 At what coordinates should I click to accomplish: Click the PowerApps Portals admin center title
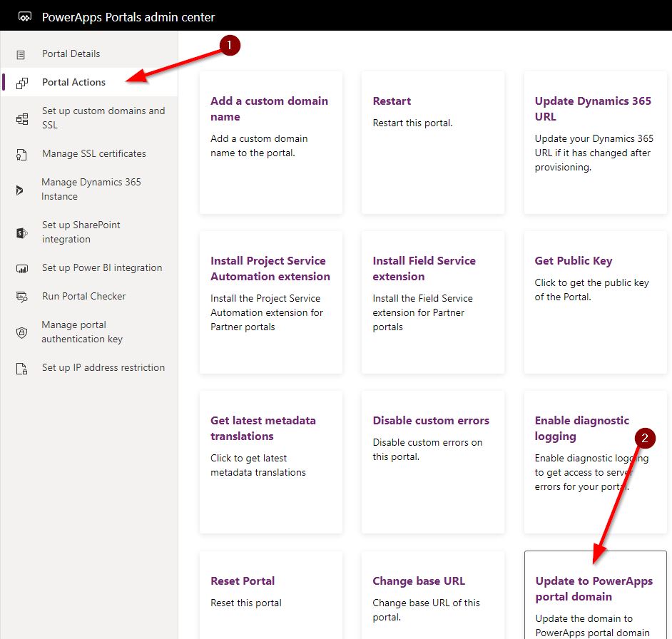click(x=128, y=17)
